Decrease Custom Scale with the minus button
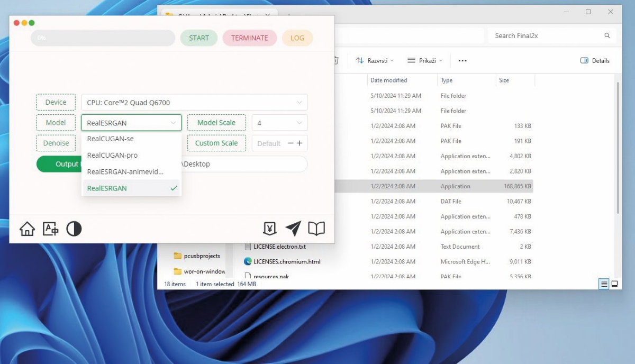 [291, 143]
